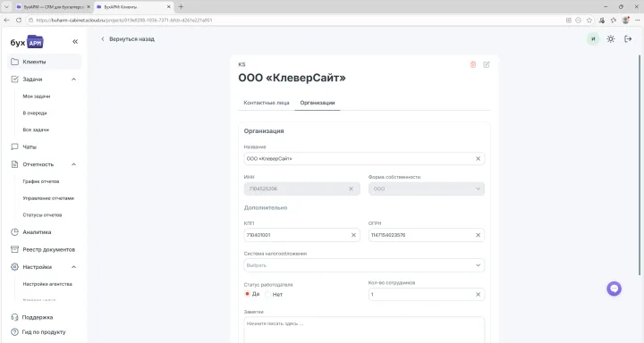Viewport: 644px width, 343px height.
Task: Reload the page in browser
Action: [x=19, y=21]
